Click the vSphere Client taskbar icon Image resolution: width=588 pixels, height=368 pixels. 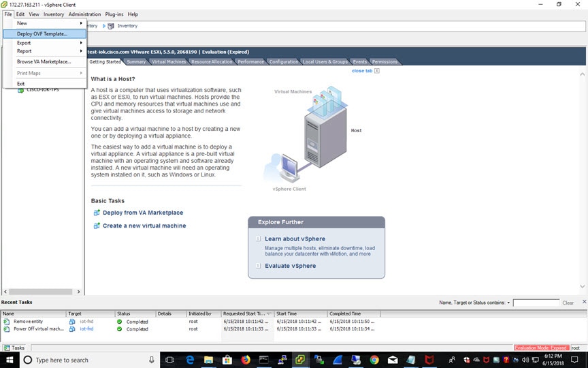[300, 360]
